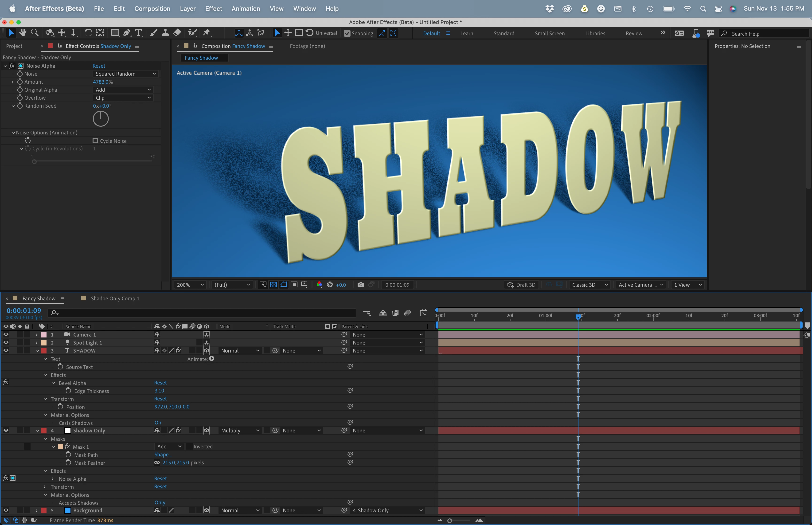The width and height of the screenshot is (812, 525).
Task: Uncheck the Snapping checkbox
Action: (347, 33)
